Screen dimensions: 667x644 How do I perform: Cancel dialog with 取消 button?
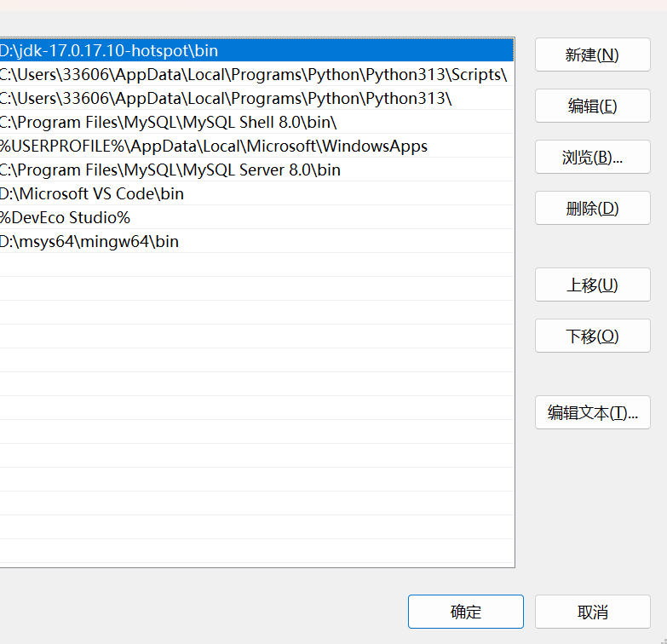pyautogui.click(x=593, y=612)
